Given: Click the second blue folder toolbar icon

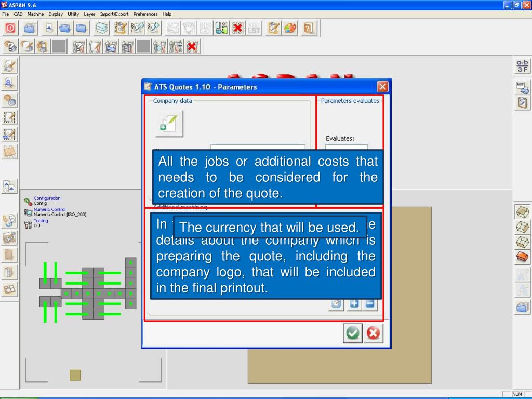Looking at the screenshot, I should coord(82,28).
